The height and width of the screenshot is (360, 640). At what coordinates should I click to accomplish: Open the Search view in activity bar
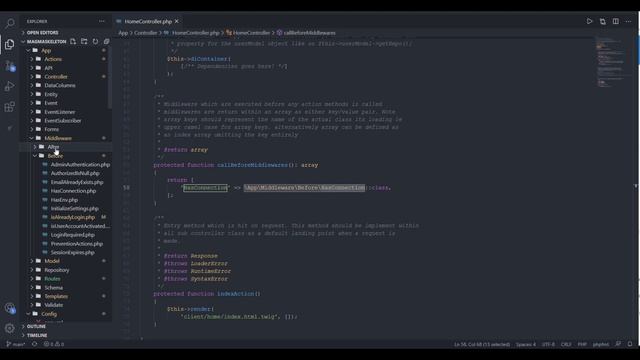pos(9,23)
